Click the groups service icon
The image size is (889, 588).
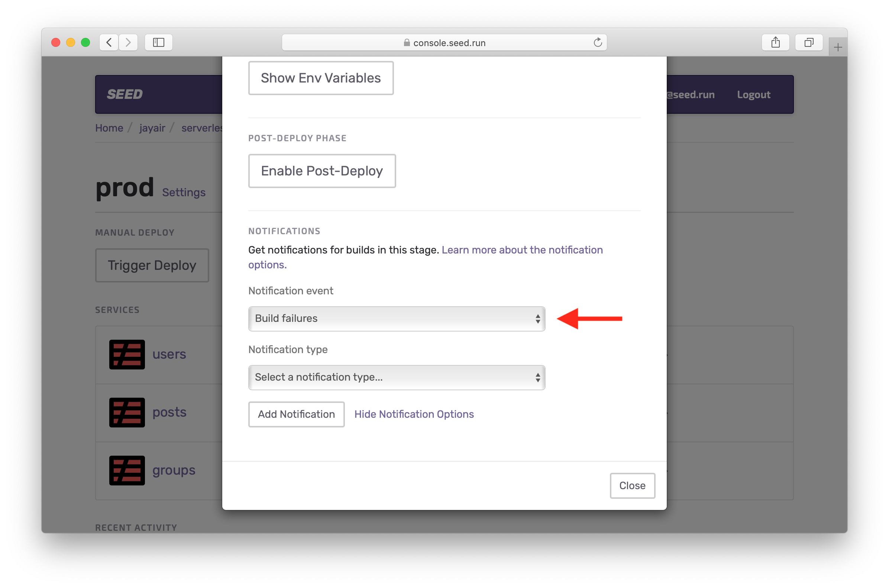pos(127,470)
